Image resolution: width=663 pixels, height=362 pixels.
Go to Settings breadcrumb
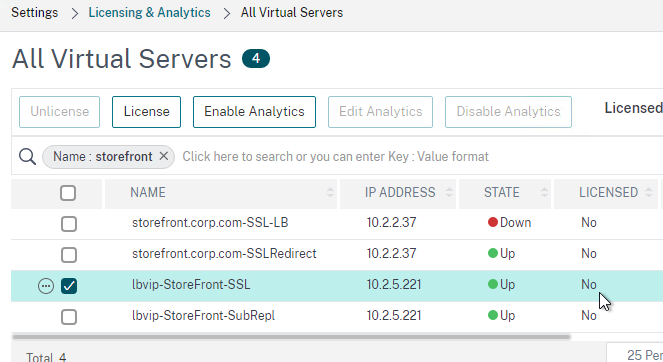pyautogui.click(x=35, y=13)
